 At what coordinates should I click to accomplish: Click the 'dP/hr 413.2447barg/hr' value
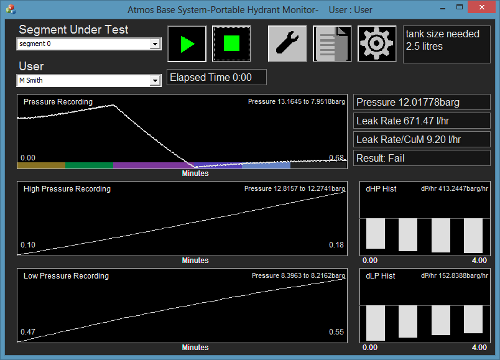pyautogui.click(x=454, y=189)
